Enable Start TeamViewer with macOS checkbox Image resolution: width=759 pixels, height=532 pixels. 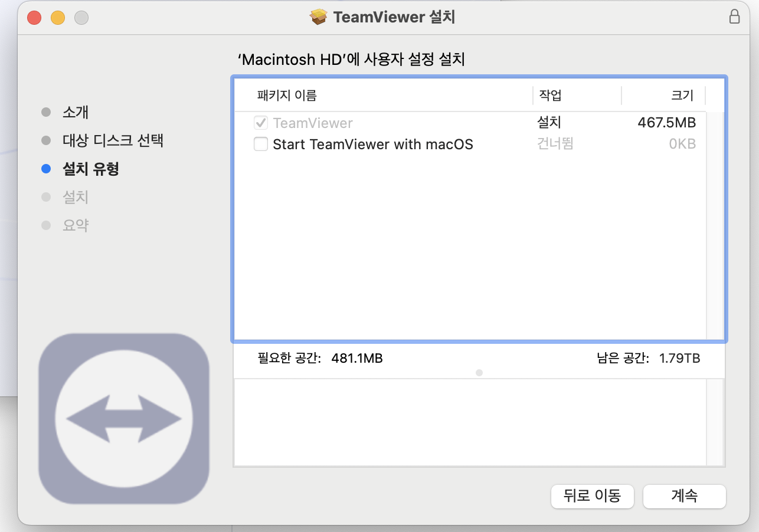coord(260,144)
